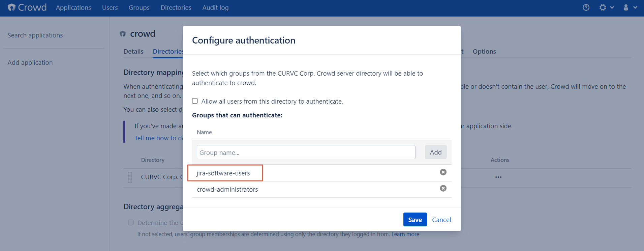
Task: Enable allow all users to authenticate checkbox
Action: coord(195,101)
